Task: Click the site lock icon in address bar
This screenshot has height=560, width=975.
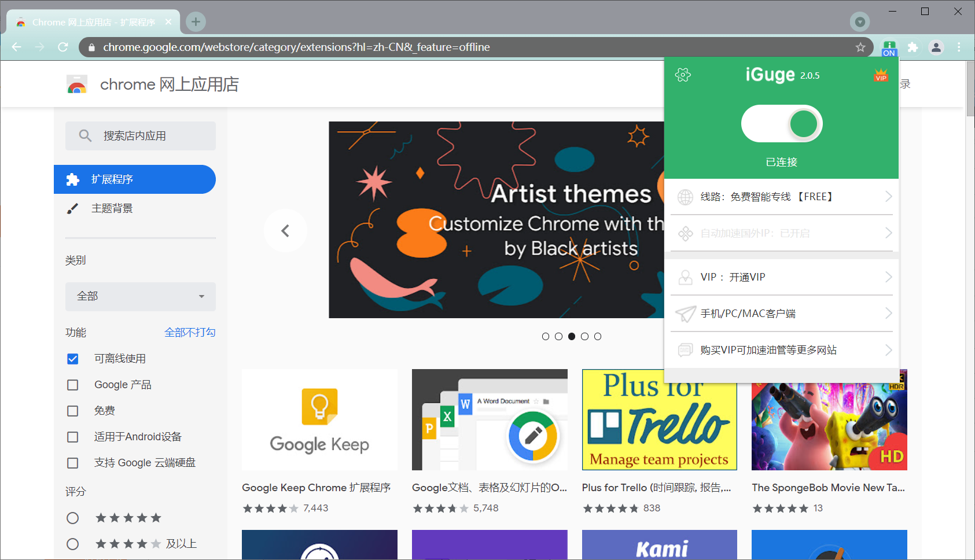Action: point(91,47)
